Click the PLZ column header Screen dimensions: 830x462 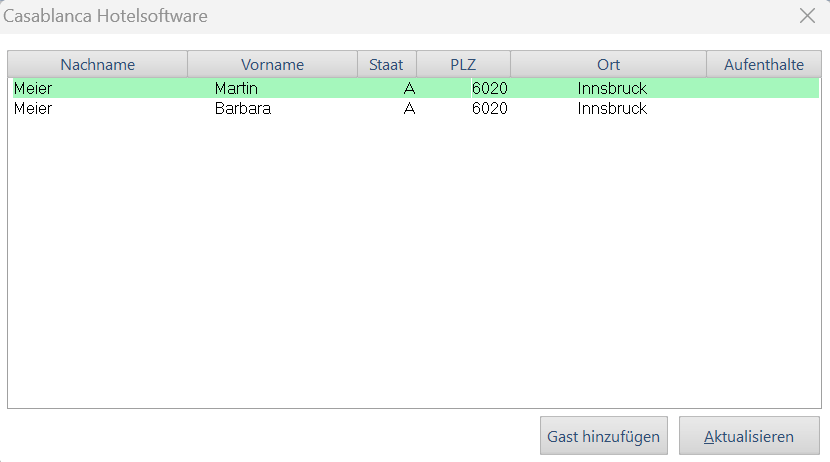(x=463, y=64)
